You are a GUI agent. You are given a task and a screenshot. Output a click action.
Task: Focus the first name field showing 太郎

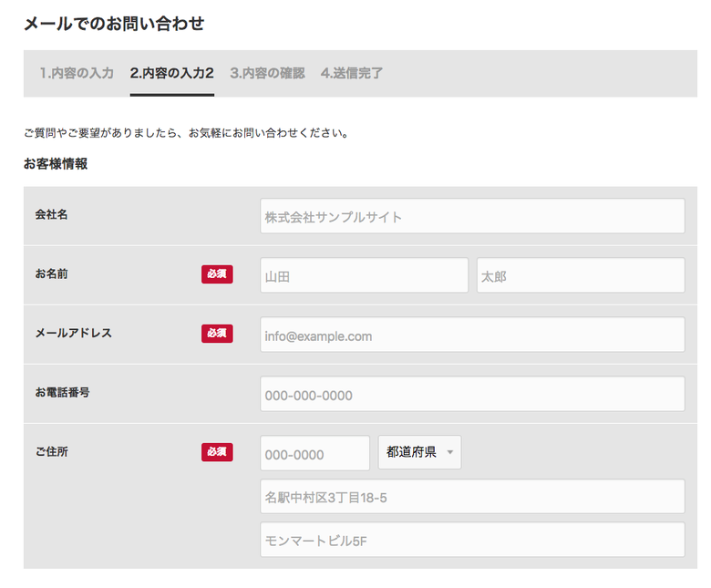point(580,275)
